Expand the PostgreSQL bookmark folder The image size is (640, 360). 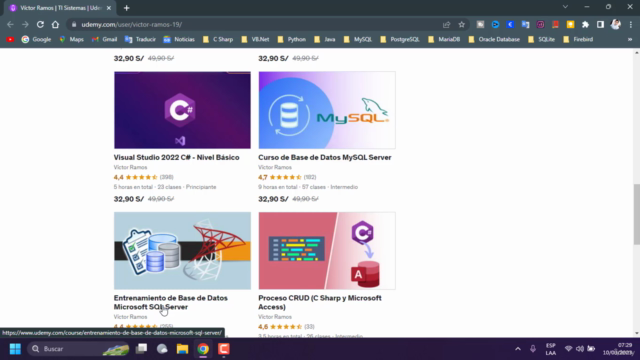(400, 39)
